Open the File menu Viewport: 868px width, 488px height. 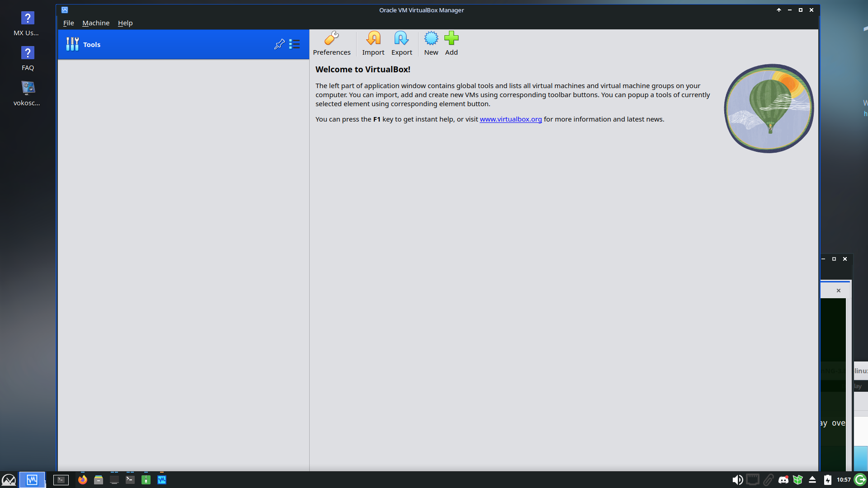pyautogui.click(x=68, y=23)
